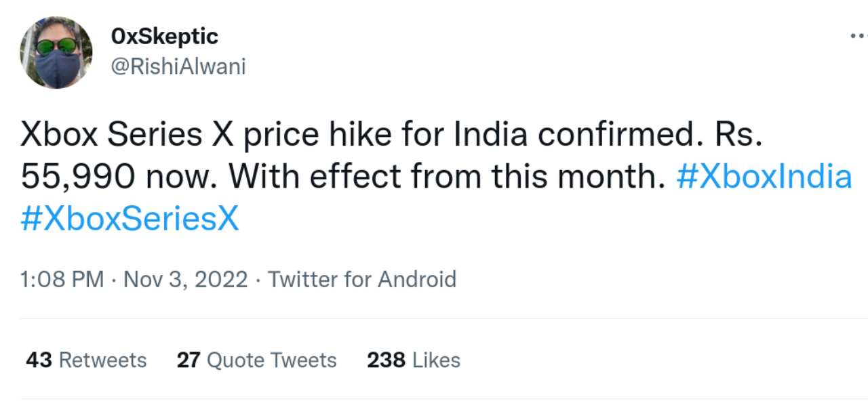Click the bold 238 like count
Viewport: 868px width, 401px height.
(386, 360)
